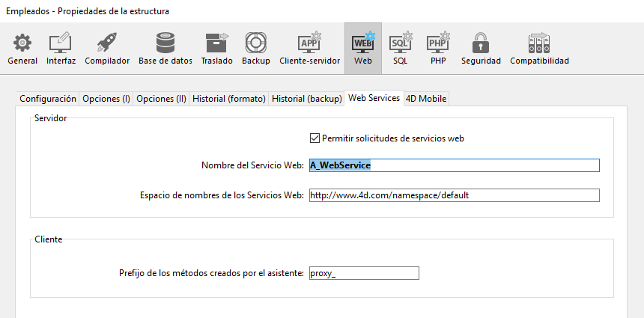The width and height of the screenshot is (644, 318).
Task: Open the 4D Mobile tab
Action: [426, 99]
